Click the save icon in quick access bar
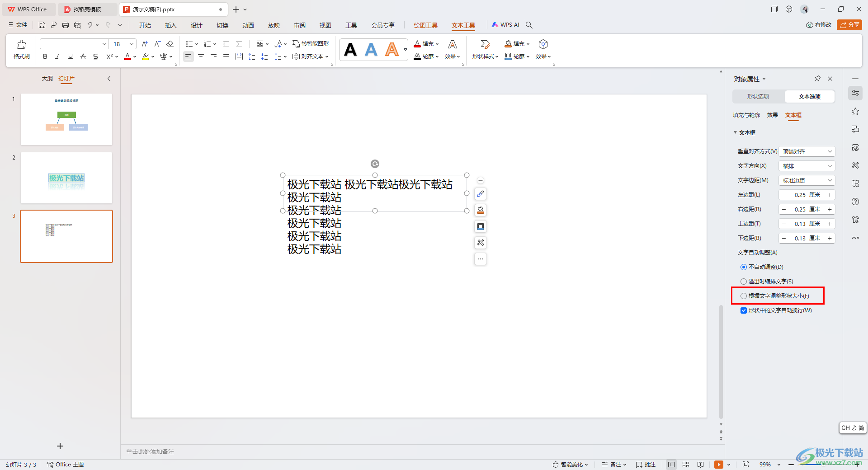This screenshot has height=470, width=868. click(x=42, y=25)
